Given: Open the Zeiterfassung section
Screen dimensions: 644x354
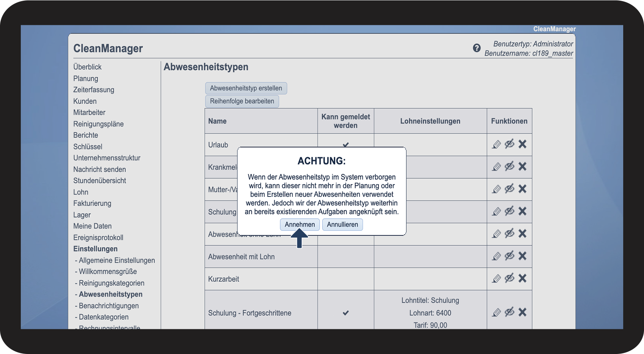Looking at the screenshot, I should [x=94, y=90].
